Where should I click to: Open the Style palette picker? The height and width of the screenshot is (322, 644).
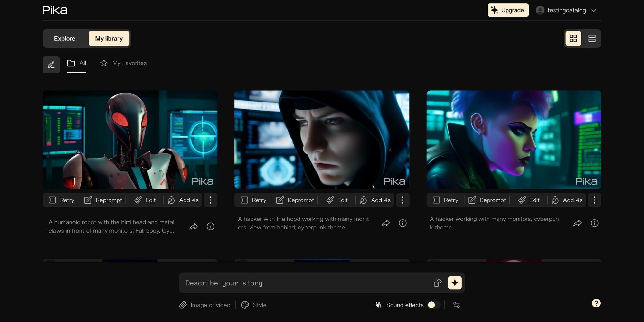click(x=245, y=305)
